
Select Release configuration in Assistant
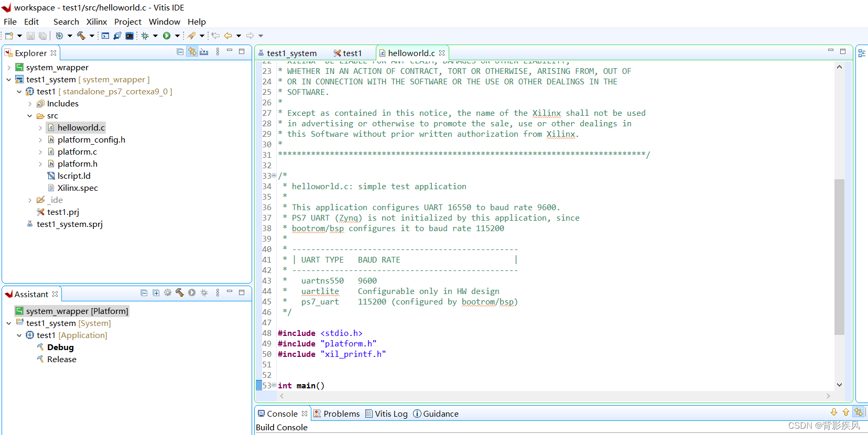pyautogui.click(x=61, y=360)
